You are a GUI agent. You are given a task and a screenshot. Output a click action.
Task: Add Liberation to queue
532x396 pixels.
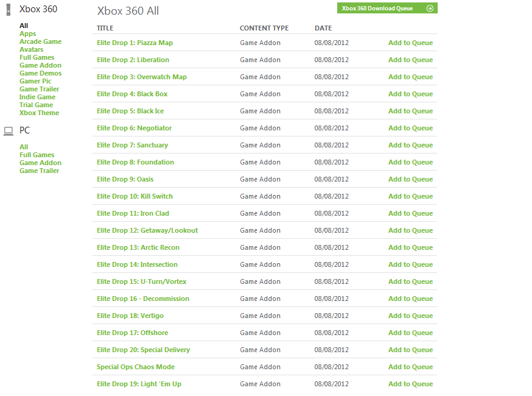point(410,60)
